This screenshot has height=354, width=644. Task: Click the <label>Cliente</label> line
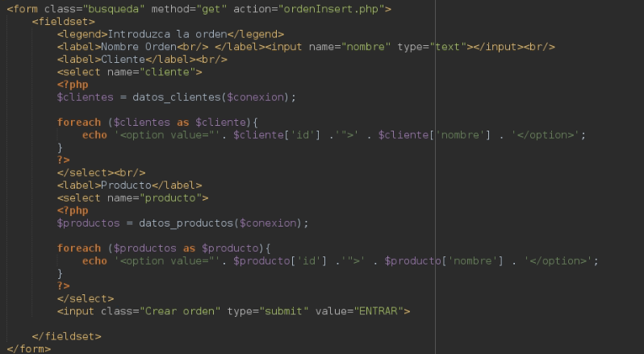pyautogui.click(x=142, y=60)
